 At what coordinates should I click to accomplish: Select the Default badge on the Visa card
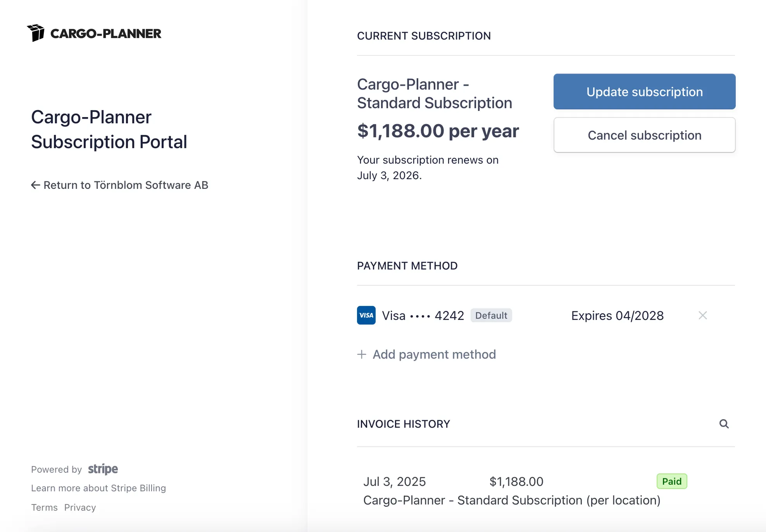point(491,315)
